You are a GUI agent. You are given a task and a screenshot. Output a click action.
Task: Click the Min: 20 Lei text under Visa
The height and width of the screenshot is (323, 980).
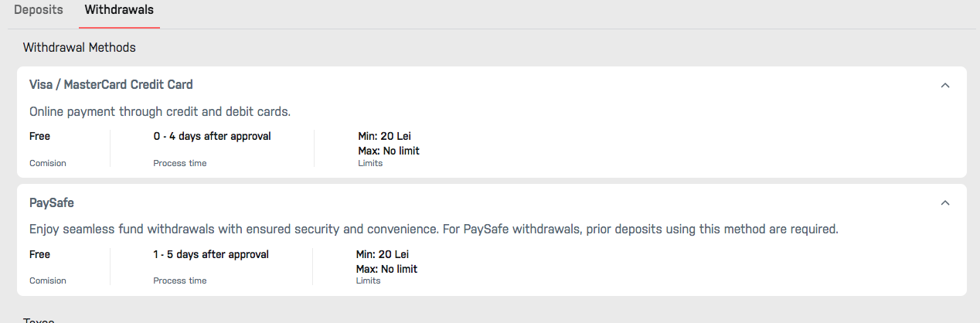tap(383, 137)
